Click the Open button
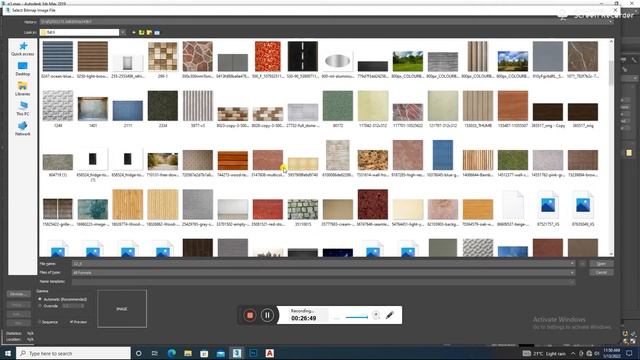 pyautogui.click(x=601, y=264)
